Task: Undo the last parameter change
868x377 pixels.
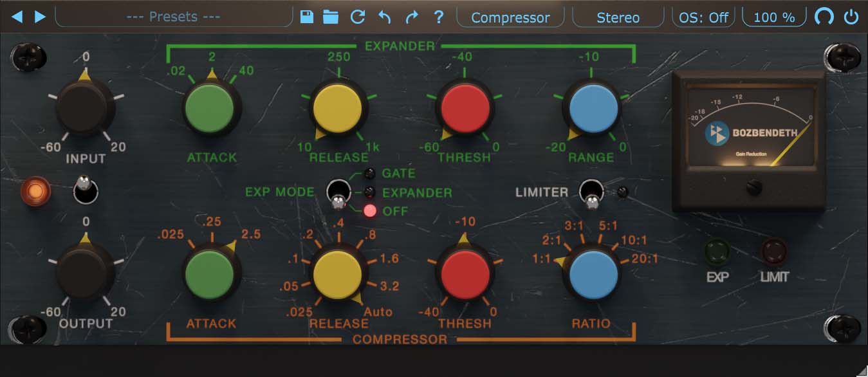Action: coord(385,17)
